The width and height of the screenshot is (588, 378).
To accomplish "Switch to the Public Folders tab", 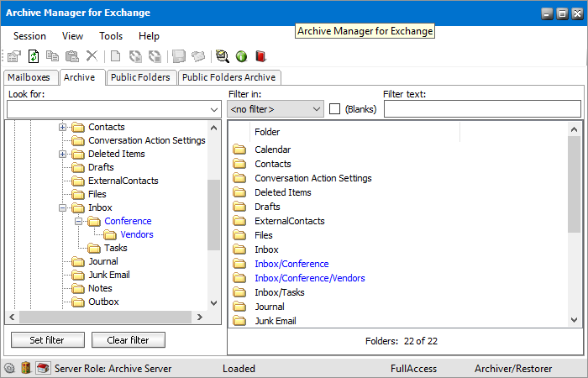I will [140, 77].
